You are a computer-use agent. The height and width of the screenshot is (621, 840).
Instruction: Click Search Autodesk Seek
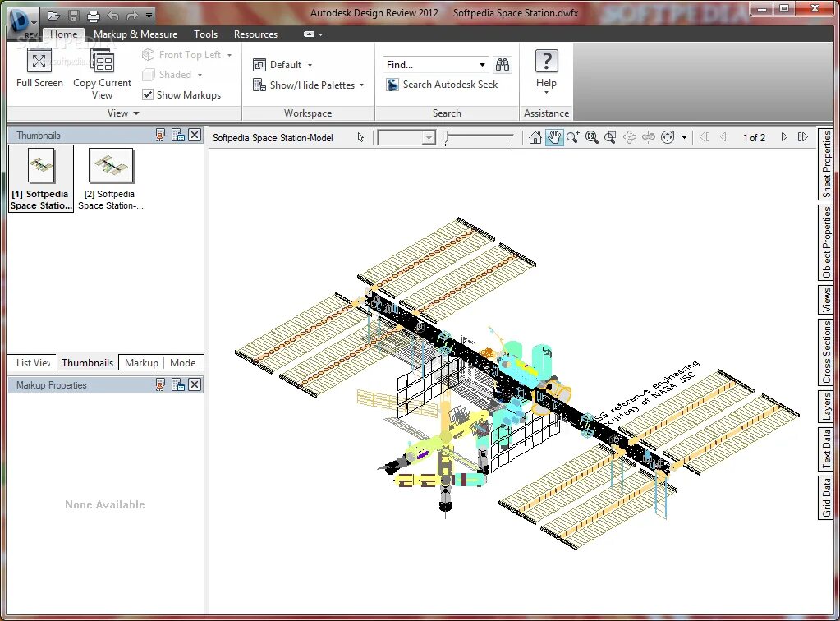pos(443,85)
